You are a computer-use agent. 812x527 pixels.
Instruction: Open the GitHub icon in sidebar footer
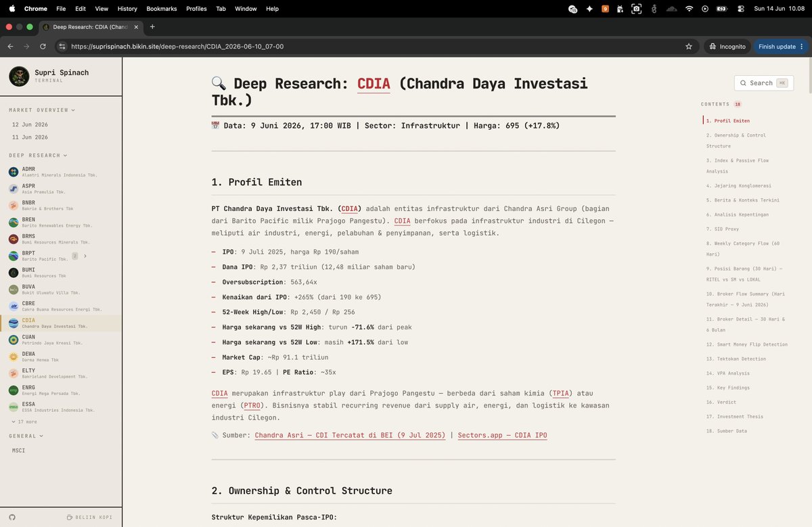[12, 517]
